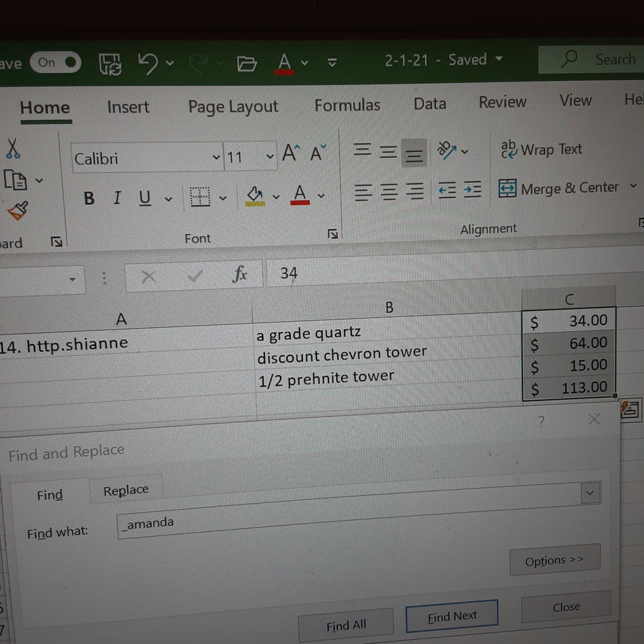Image resolution: width=644 pixels, height=644 pixels.
Task: Open the Insert tab
Action: coord(128,107)
